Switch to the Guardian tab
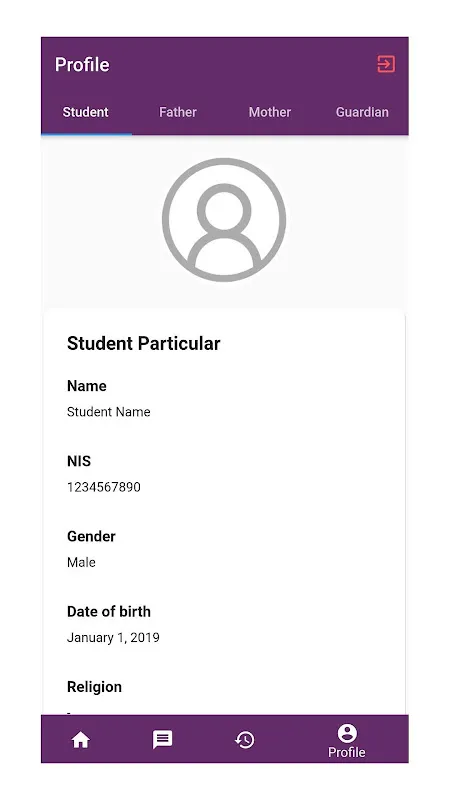Screen dimensions: 450x800 point(362,112)
